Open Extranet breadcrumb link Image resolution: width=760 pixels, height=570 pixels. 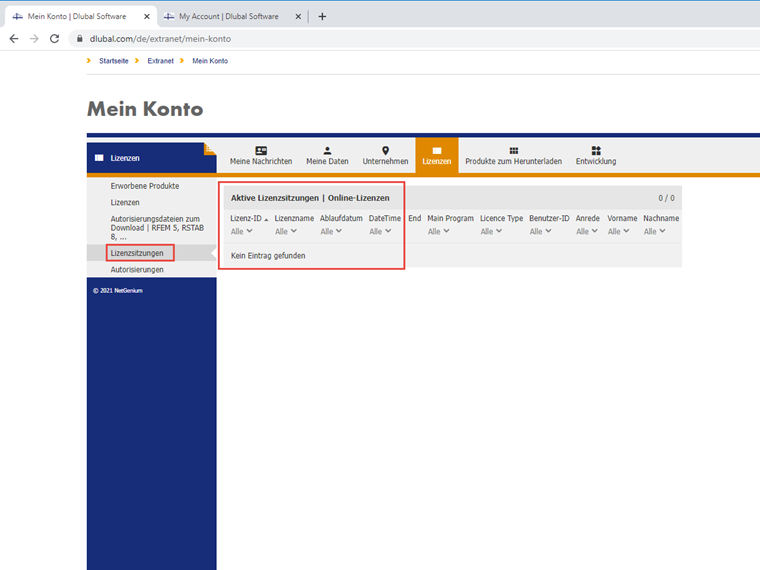(160, 61)
